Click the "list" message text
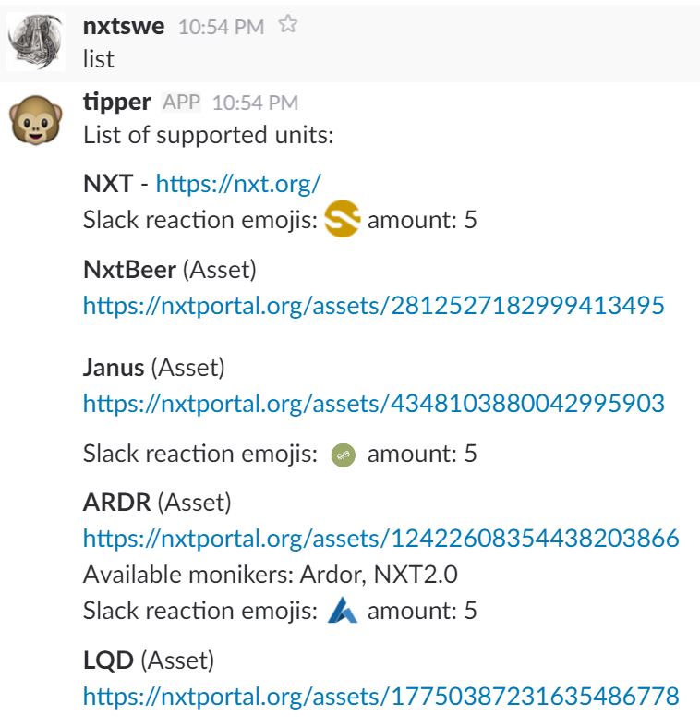This screenshot has width=700, height=728. pos(99,59)
